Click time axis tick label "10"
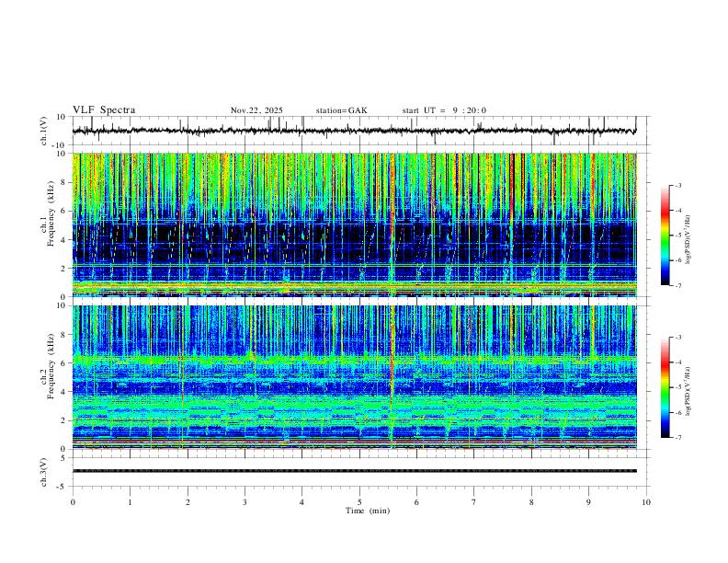The image size is (728, 563). click(x=646, y=502)
